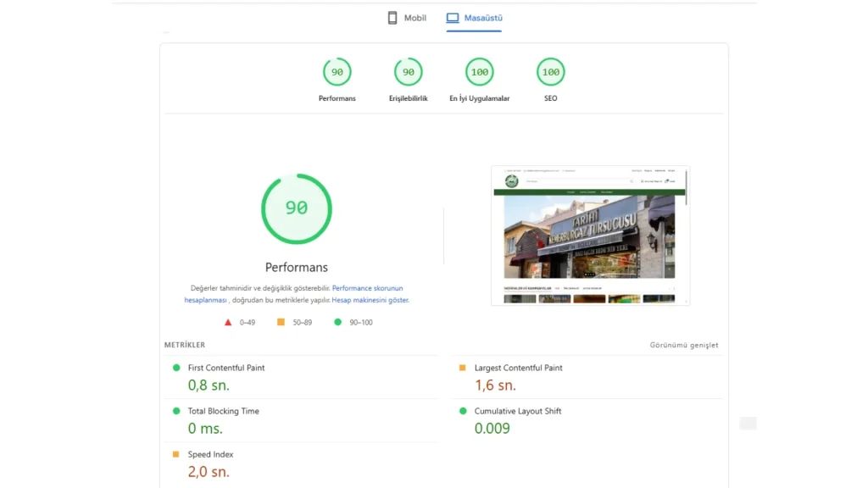Click the mobile phone icon

click(x=392, y=18)
